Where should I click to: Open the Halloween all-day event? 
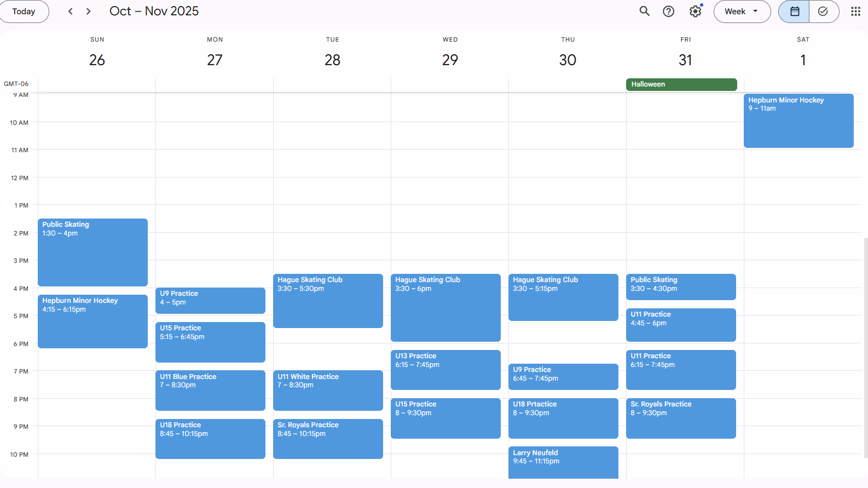(681, 84)
